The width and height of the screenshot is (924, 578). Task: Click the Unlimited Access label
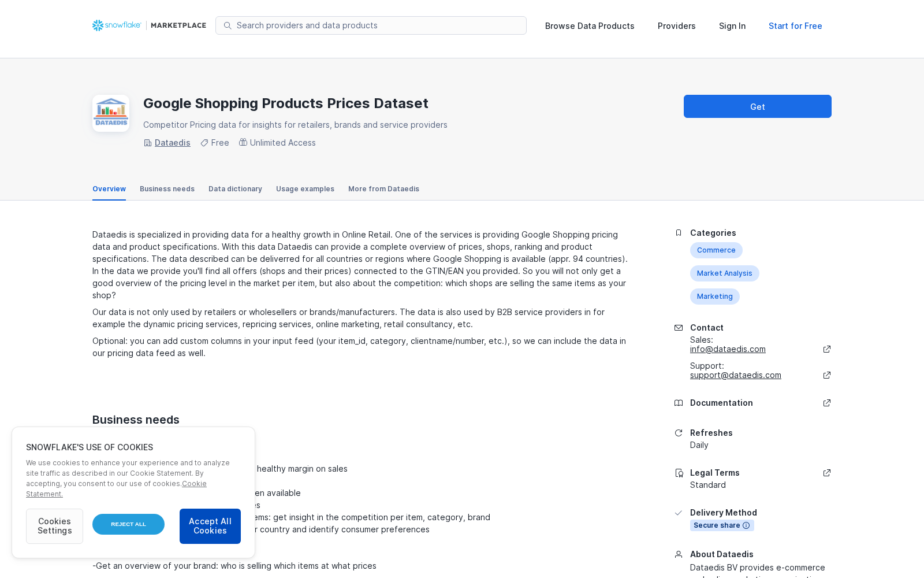click(x=283, y=143)
